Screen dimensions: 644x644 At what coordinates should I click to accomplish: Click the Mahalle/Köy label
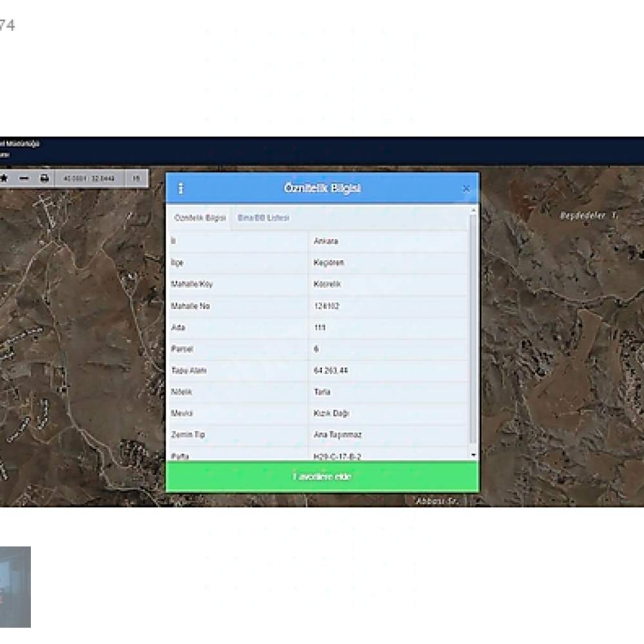pyautogui.click(x=192, y=284)
